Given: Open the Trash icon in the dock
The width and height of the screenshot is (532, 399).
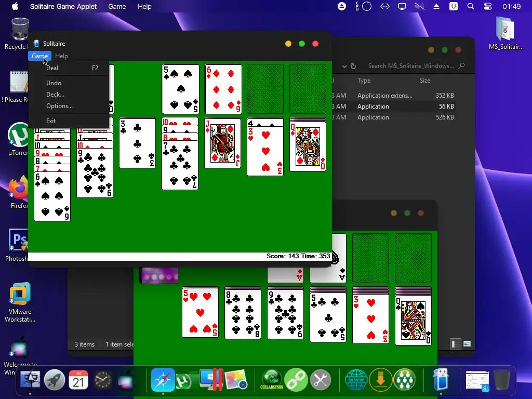Looking at the screenshot, I should tap(501, 380).
